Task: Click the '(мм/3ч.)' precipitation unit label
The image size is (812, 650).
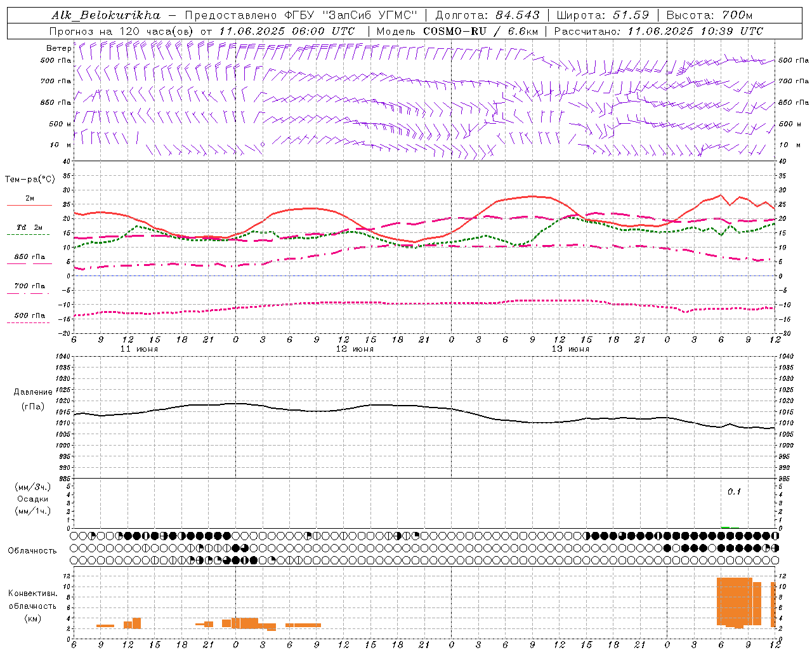Action: point(33,487)
